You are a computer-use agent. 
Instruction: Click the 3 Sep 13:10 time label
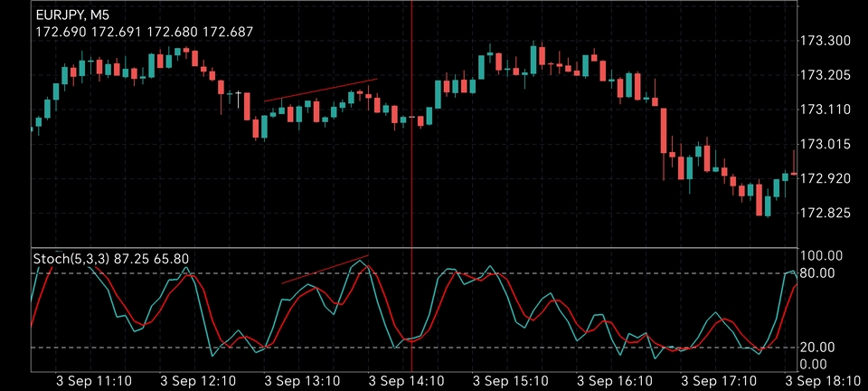302,381
